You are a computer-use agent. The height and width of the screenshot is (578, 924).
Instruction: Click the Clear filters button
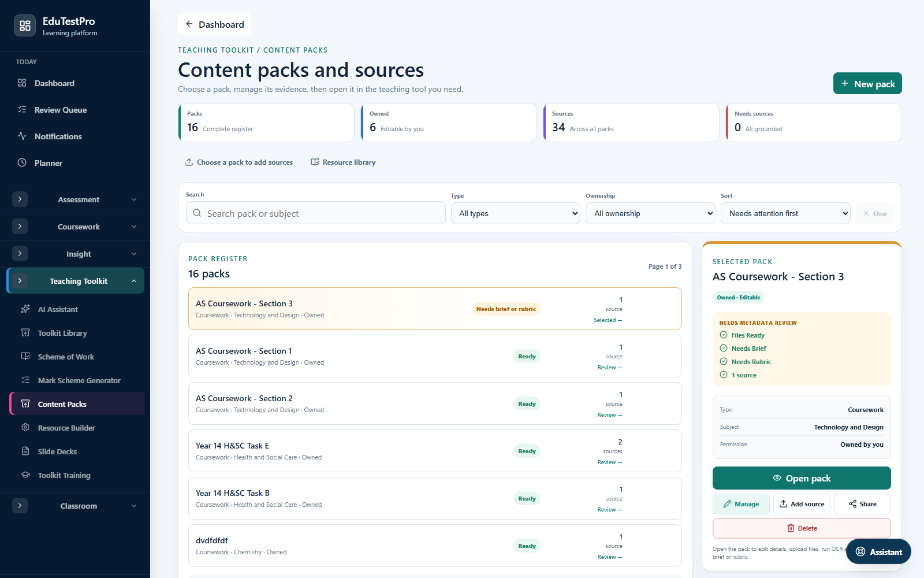875,213
